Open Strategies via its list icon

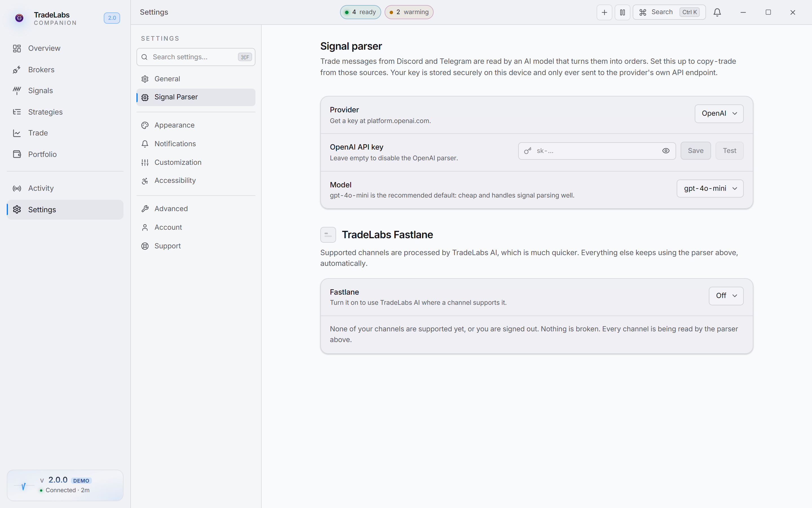(x=17, y=112)
